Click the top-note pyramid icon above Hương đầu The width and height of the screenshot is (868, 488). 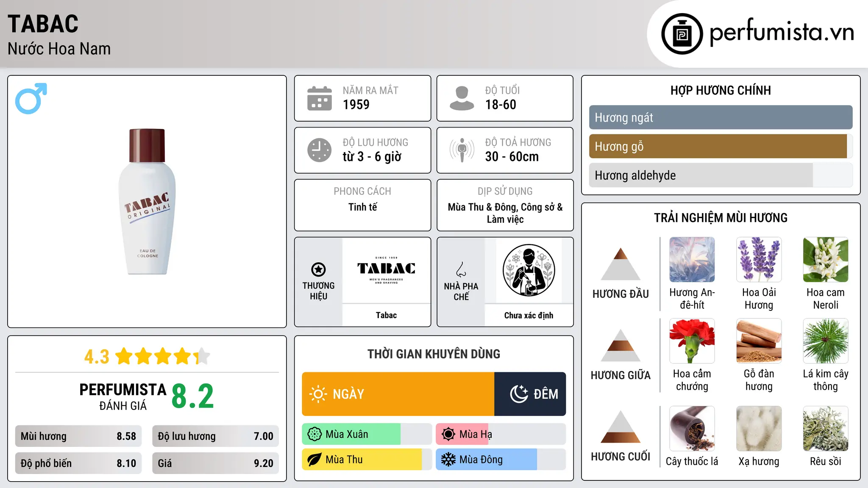(x=620, y=263)
